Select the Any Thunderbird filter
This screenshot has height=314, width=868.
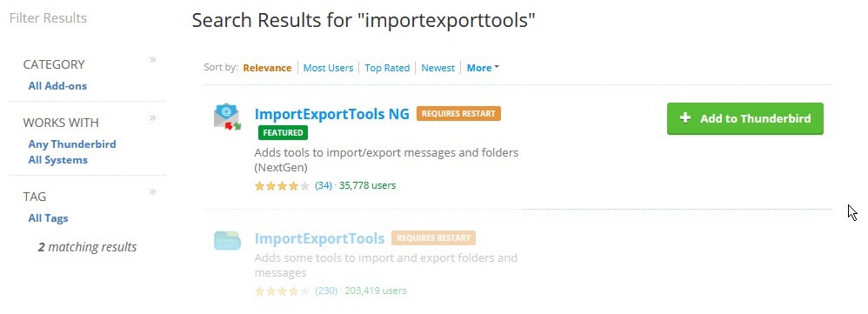[72, 144]
